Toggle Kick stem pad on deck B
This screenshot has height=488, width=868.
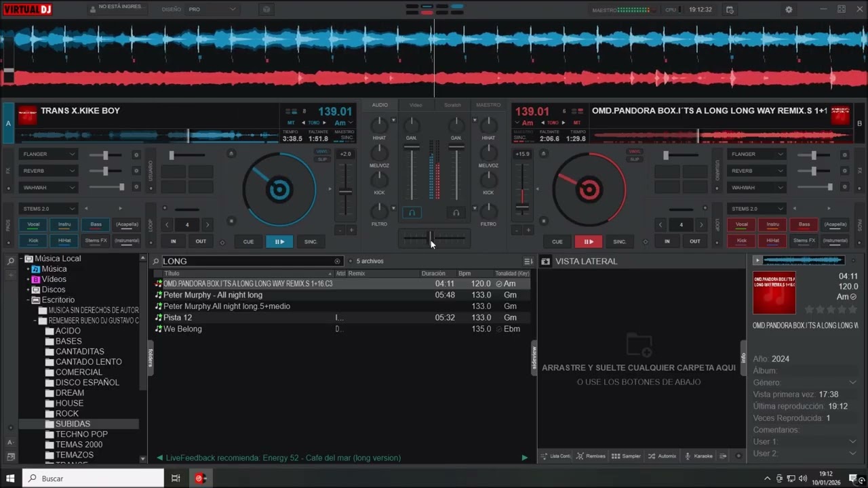click(x=741, y=241)
